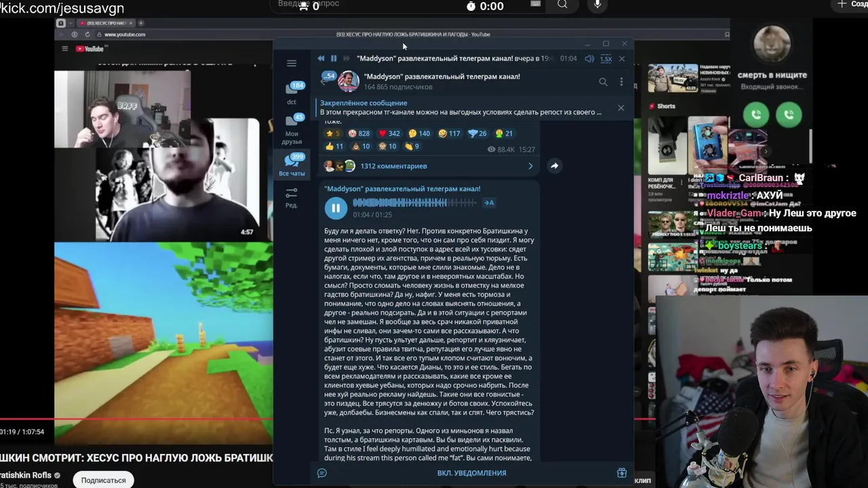
Task: Click the Клип button below video
Action: click(643, 481)
